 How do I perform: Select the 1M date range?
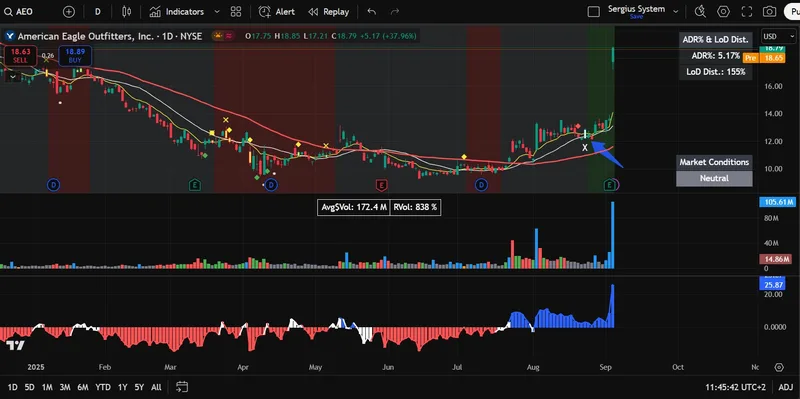(x=47, y=387)
